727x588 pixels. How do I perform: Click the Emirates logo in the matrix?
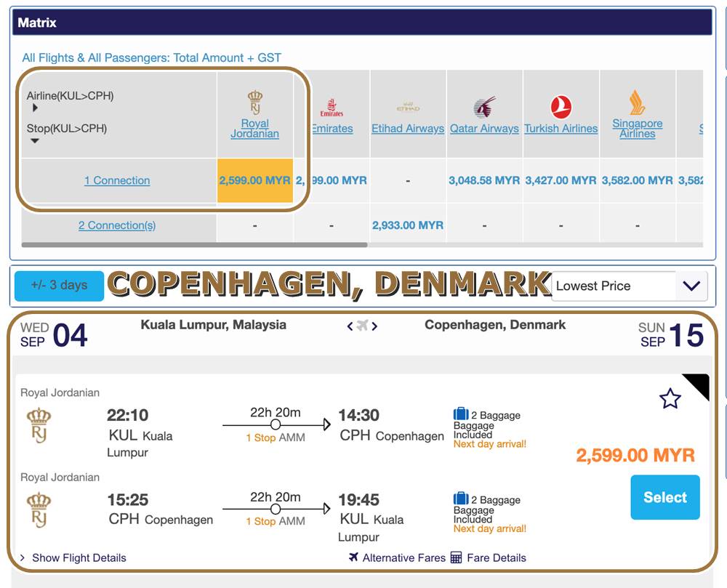332,108
